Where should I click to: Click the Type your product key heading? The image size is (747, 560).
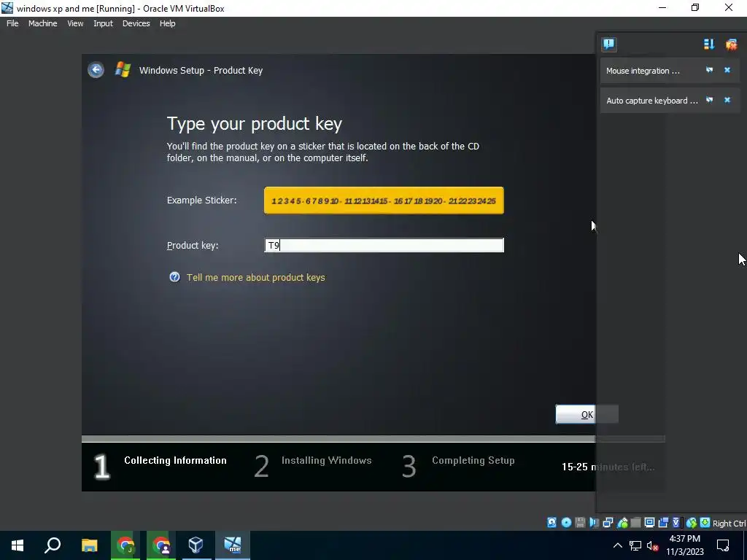pyautogui.click(x=255, y=124)
